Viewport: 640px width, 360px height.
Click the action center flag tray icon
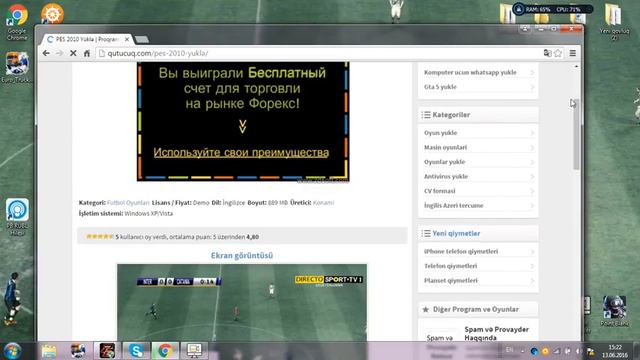(x=590, y=351)
